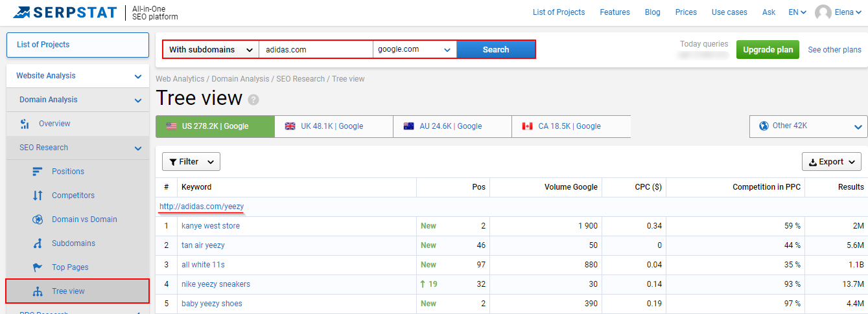Click the Competition in PPC column header
The image size is (868, 314).
(x=767, y=187)
